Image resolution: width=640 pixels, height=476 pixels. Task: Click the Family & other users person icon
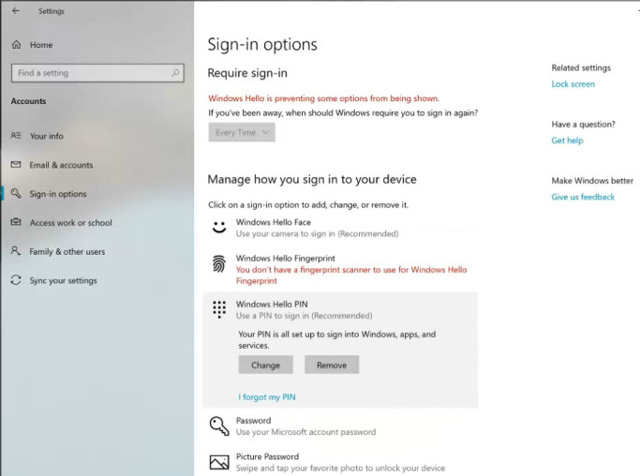coord(16,251)
